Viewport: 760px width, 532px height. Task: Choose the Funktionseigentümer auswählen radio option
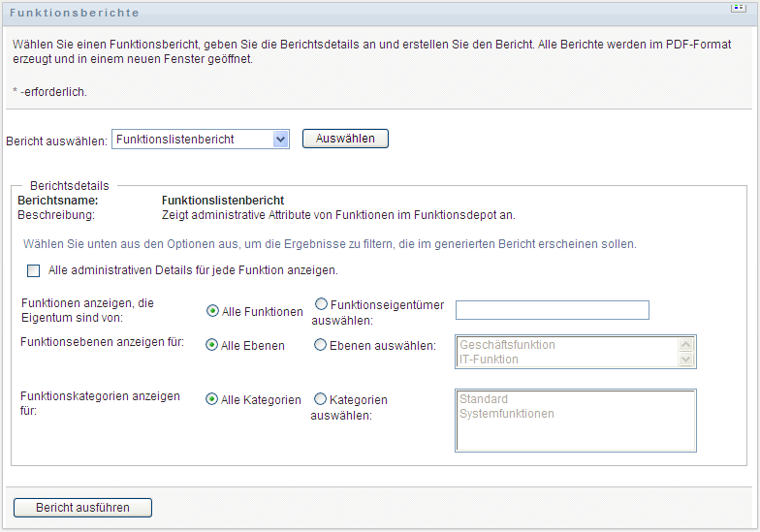coord(321,304)
